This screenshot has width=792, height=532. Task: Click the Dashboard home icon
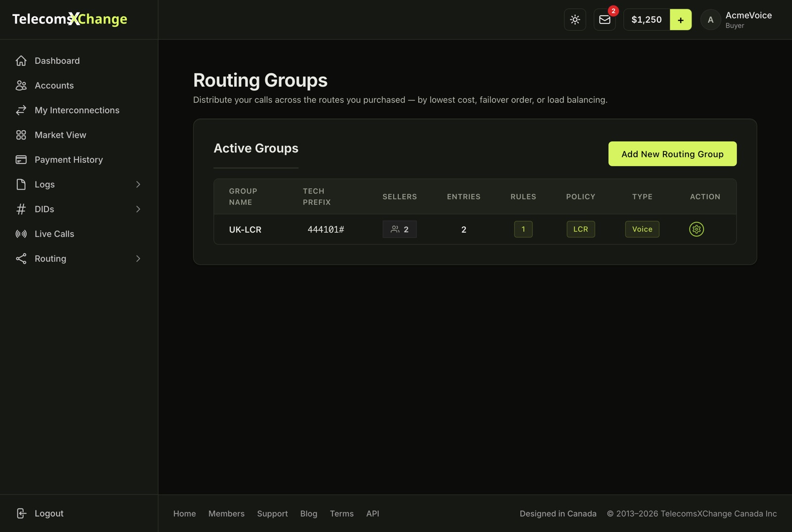click(x=21, y=60)
